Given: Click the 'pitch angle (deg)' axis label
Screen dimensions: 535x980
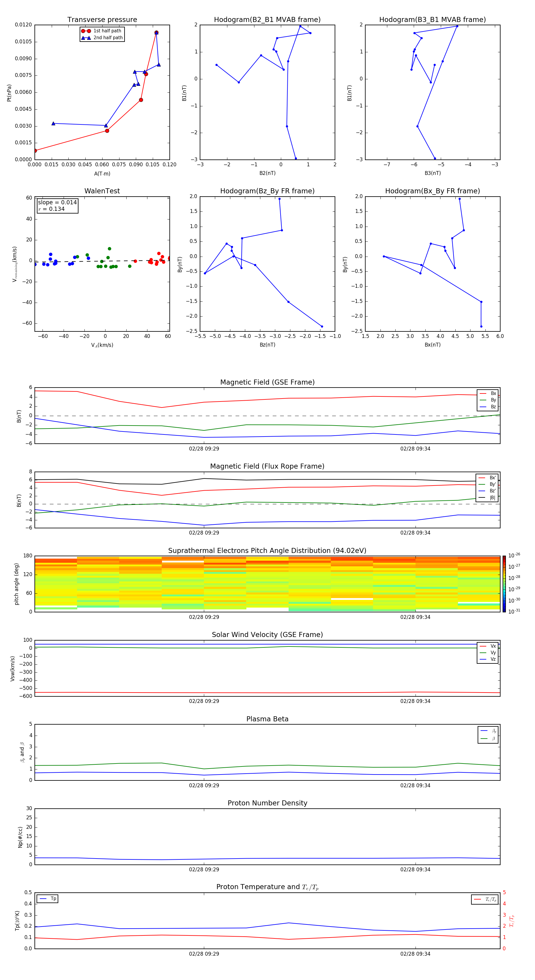Looking at the screenshot, I should [x=16, y=584].
